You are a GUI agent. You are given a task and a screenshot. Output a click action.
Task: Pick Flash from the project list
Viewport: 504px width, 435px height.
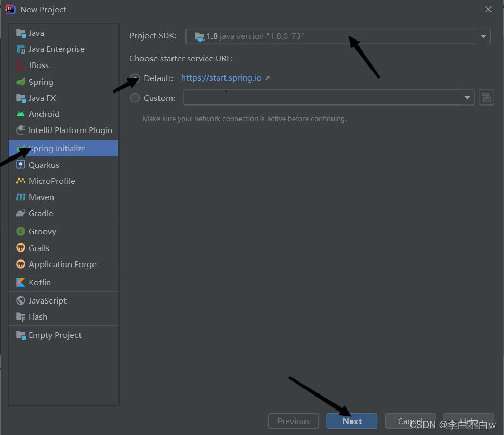pyautogui.click(x=63, y=317)
